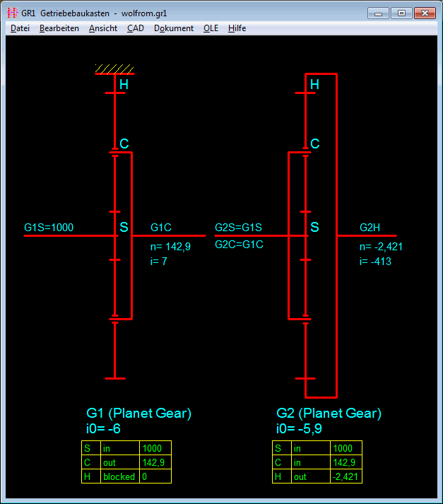The height and width of the screenshot is (504, 443).
Task: Select the G1S=1000 input shaft label
Action: 49,228
